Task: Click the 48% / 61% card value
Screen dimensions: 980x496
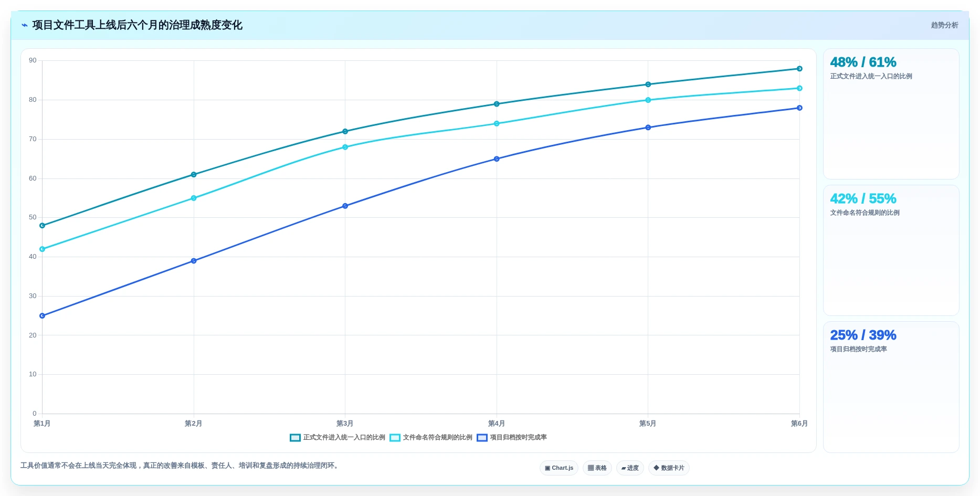Action: 863,62
